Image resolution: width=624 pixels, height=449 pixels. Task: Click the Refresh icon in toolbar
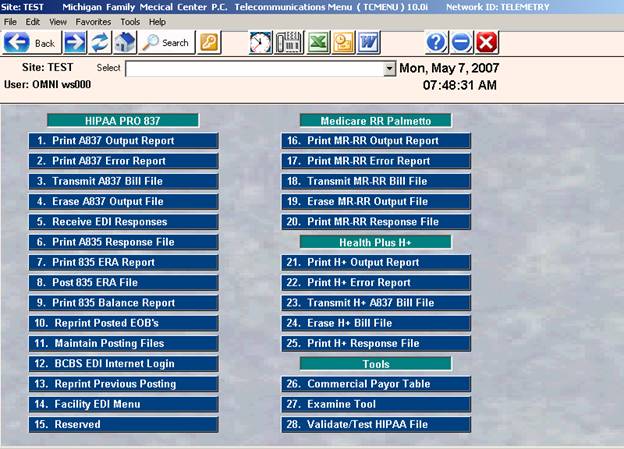pyautogui.click(x=100, y=43)
